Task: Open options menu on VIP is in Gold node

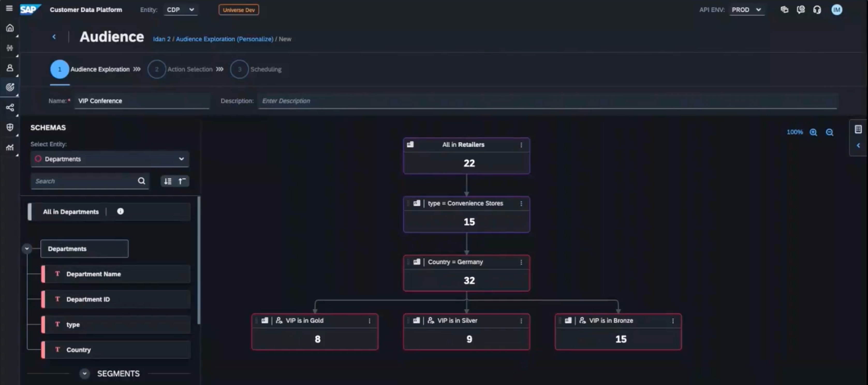Action: point(370,321)
